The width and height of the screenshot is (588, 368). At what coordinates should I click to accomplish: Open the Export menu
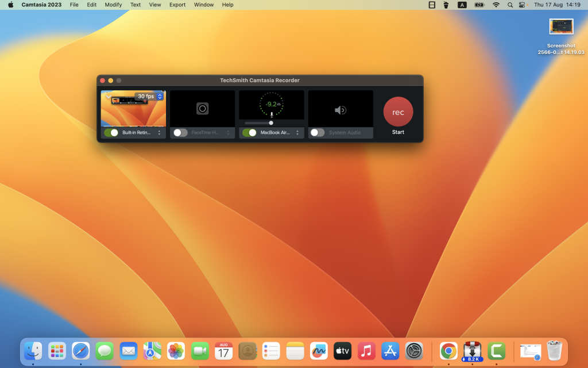point(177,5)
